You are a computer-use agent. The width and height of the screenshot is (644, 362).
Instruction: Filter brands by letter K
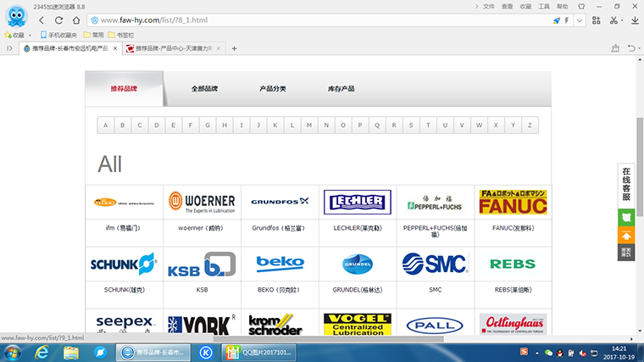tap(275, 125)
